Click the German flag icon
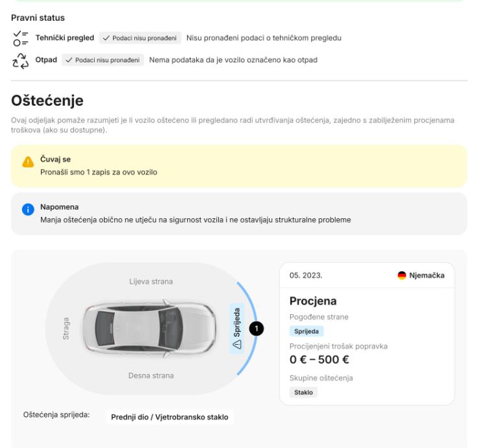Viewport: 478px width, 448px height. pyautogui.click(x=402, y=276)
